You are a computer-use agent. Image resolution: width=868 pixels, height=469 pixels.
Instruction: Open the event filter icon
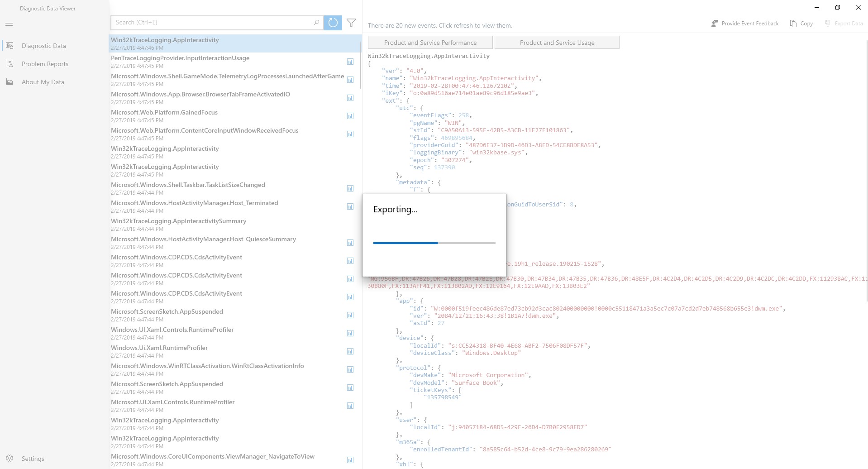pos(351,23)
